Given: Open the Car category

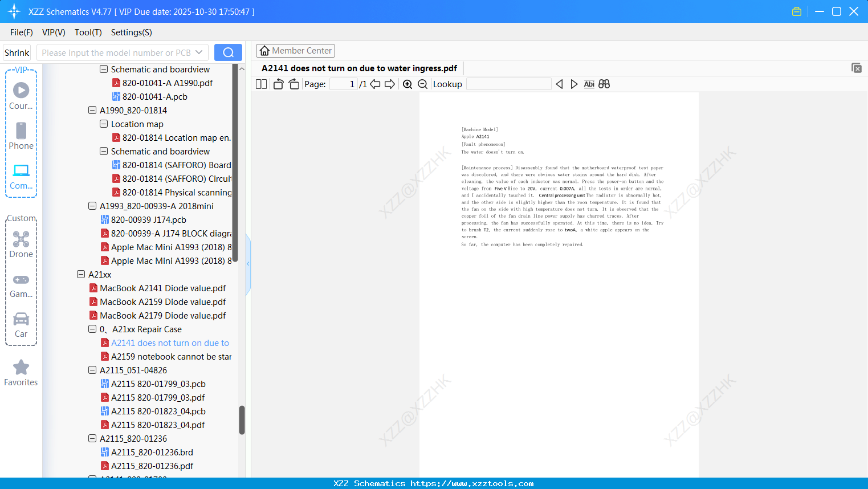Looking at the screenshot, I should click(21, 325).
